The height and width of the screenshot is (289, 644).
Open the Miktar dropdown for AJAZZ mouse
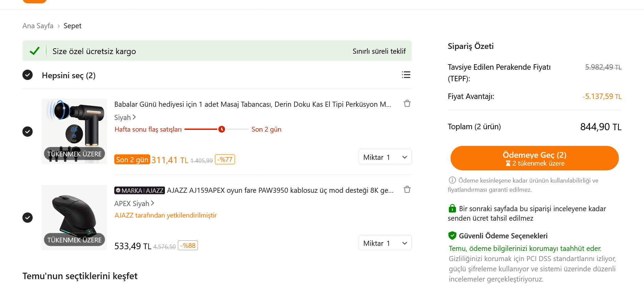point(385,243)
